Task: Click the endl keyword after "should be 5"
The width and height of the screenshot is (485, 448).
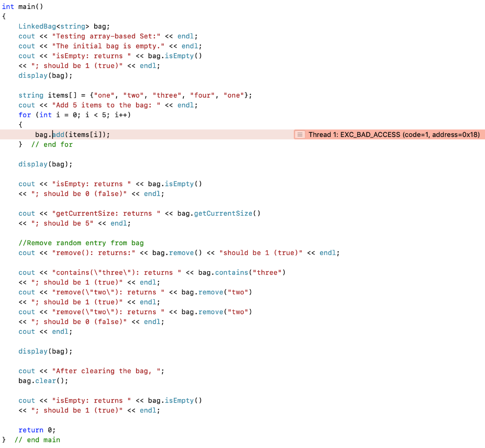Action: pos(118,223)
